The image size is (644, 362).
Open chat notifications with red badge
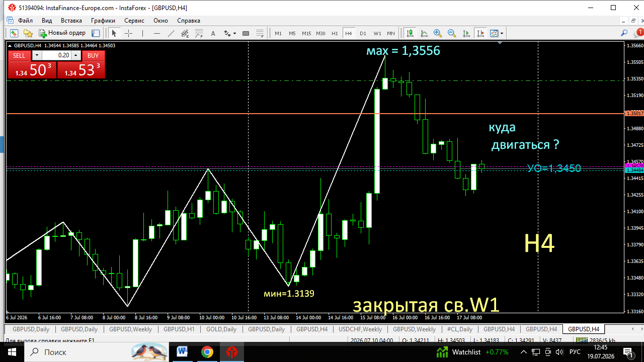[x=638, y=33]
